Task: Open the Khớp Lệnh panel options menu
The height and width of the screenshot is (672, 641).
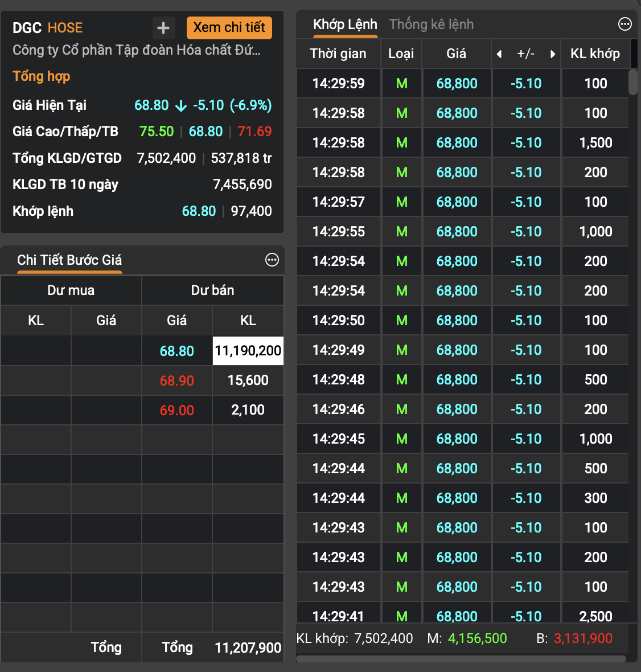Action: 624,24
